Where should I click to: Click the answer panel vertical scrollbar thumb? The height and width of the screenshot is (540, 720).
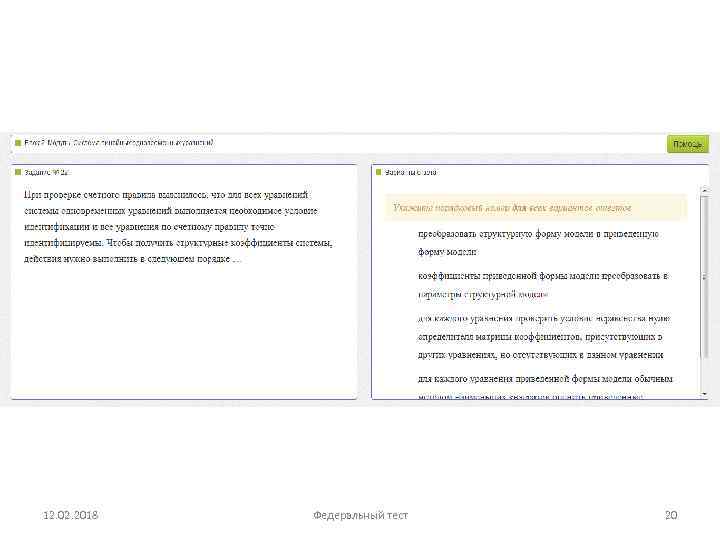[x=705, y=277]
